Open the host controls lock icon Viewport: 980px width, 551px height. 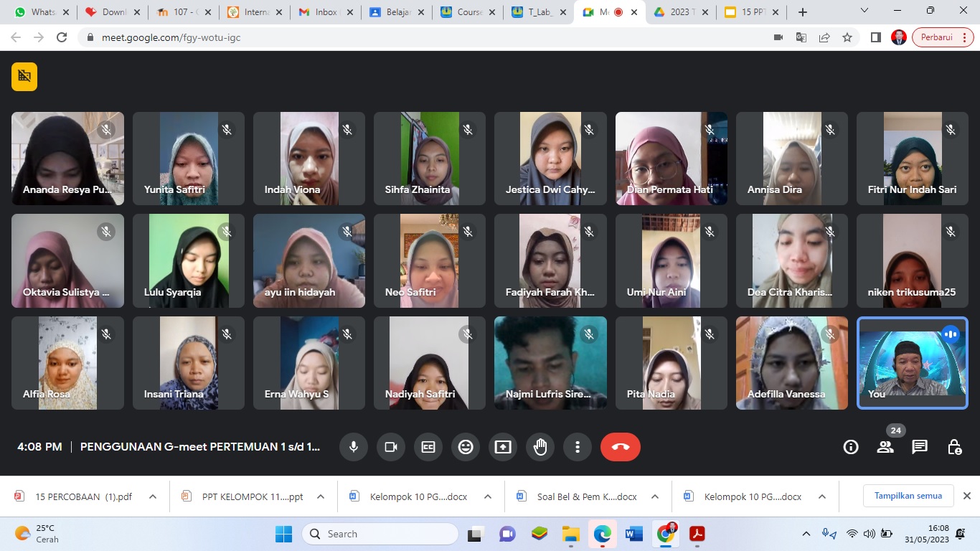954,447
